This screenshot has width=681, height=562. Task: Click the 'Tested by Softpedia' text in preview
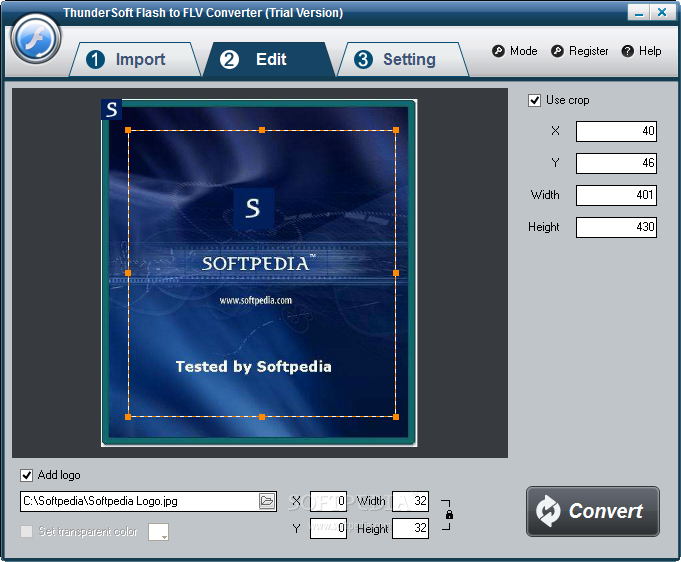[254, 367]
